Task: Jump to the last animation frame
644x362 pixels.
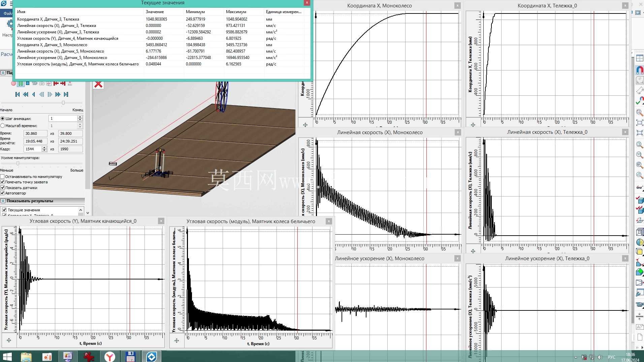Action: tap(66, 94)
